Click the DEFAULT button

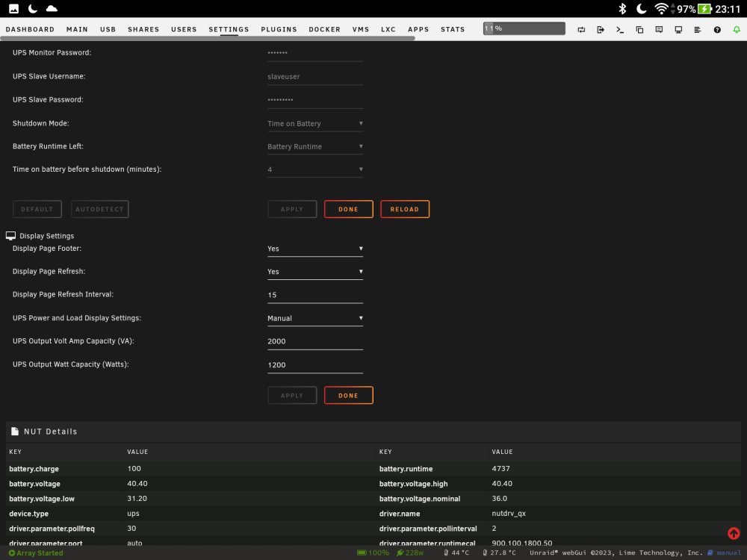tap(37, 209)
